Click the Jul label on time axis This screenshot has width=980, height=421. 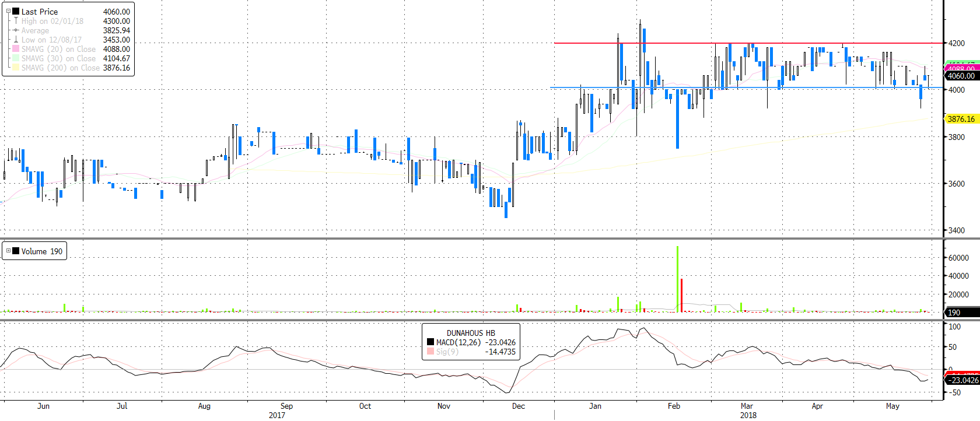[x=122, y=406]
